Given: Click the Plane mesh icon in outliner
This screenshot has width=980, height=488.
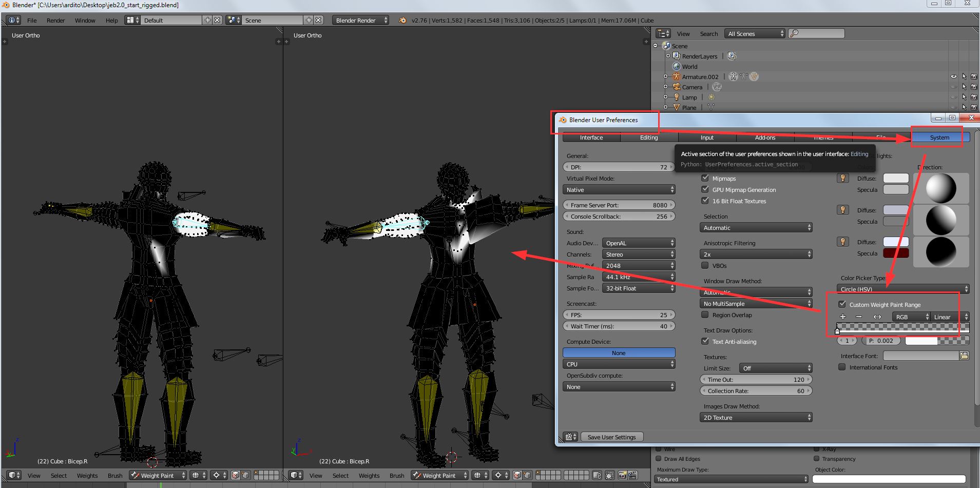Looking at the screenshot, I should coord(677,107).
